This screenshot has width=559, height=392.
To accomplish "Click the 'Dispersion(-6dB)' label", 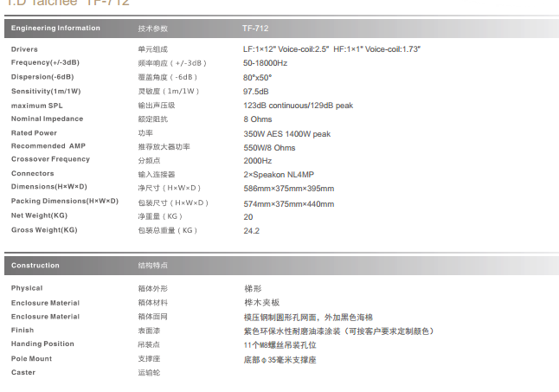I will (42, 77).
